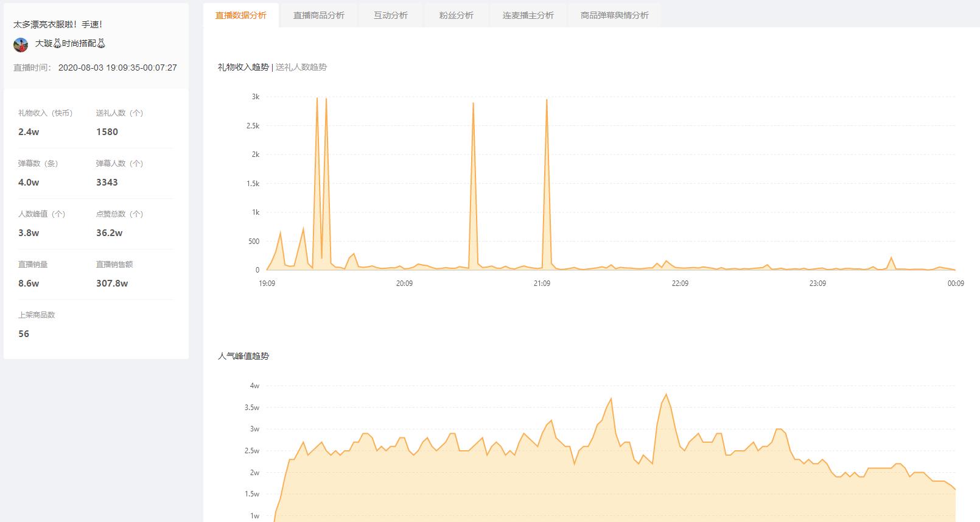Click the 礼物收入 2.4w stat

pyautogui.click(x=46, y=122)
